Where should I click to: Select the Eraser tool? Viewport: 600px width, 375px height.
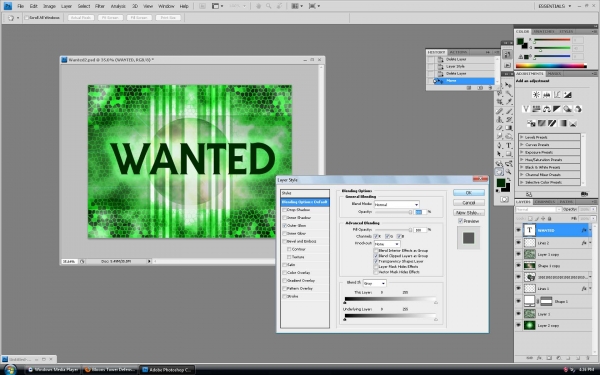(x=500, y=128)
